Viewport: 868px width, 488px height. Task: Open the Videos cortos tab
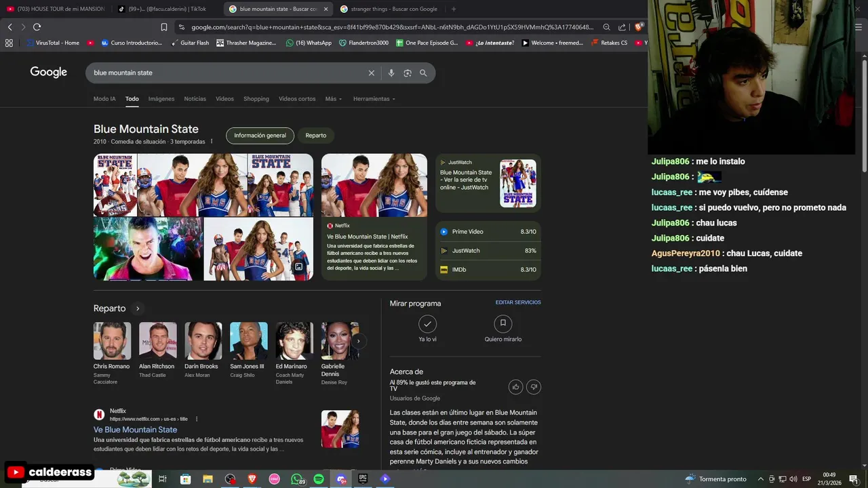coord(297,99)
